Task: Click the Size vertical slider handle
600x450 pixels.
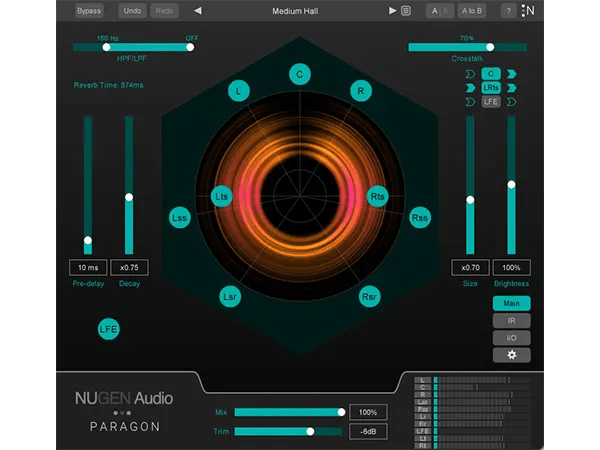Action: (470, 200)
